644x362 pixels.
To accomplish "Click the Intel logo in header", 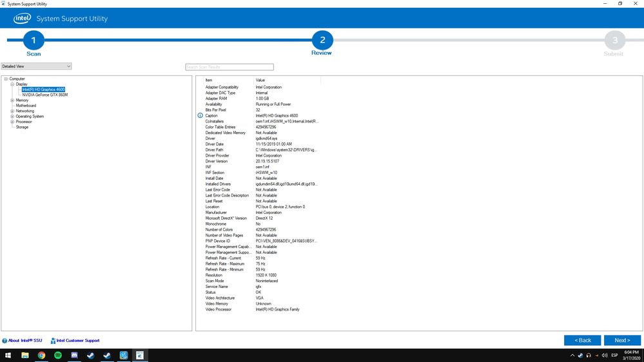I will pyautogui.click(x=22, y=19).
